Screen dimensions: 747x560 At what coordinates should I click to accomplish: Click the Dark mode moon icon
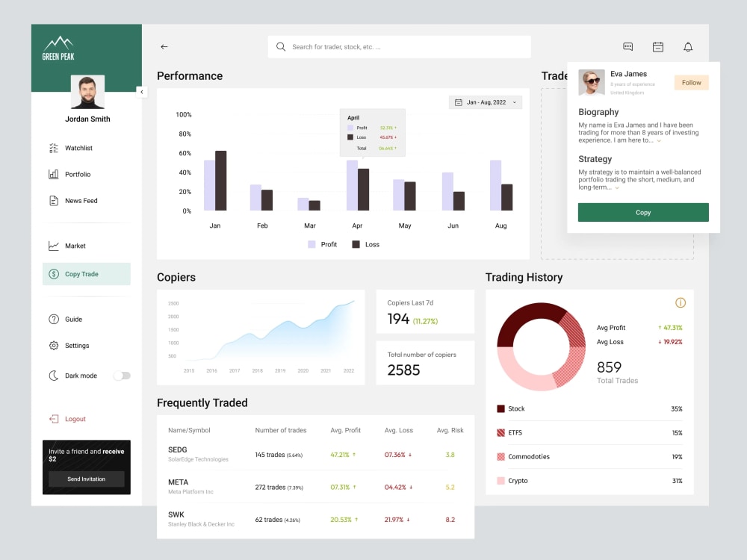click(54, 376)
